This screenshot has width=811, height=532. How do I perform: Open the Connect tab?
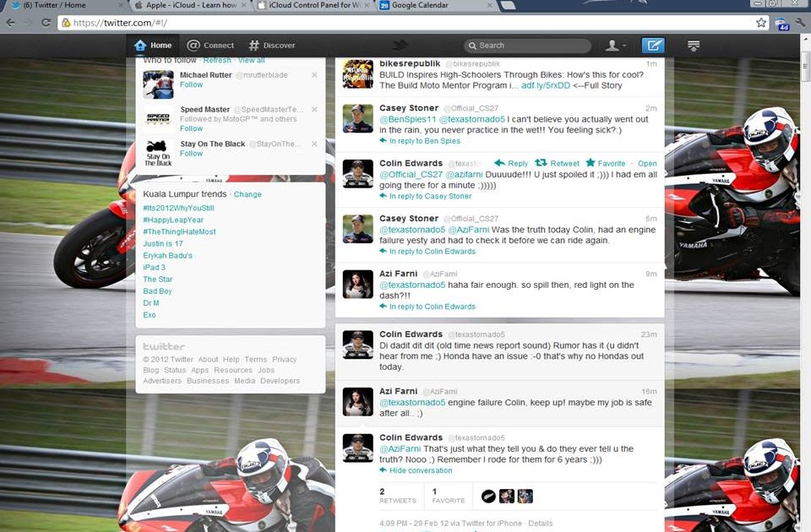(x=210, y=46)
